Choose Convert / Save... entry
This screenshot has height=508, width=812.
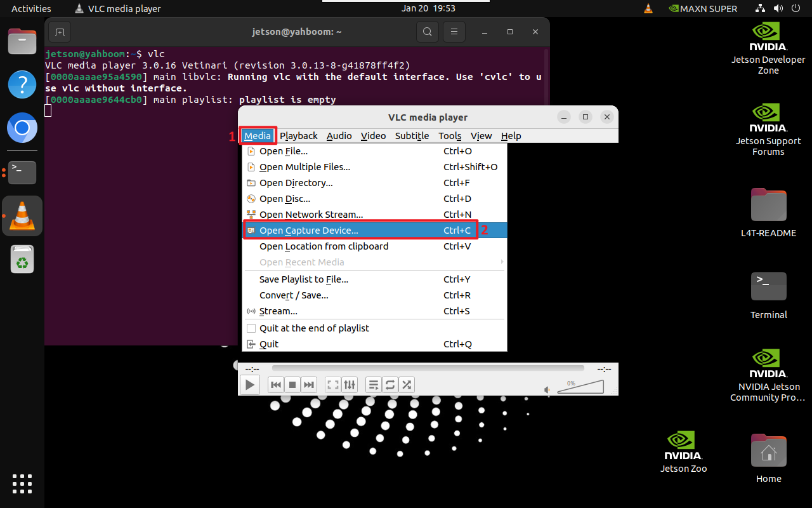coord(374,295)
